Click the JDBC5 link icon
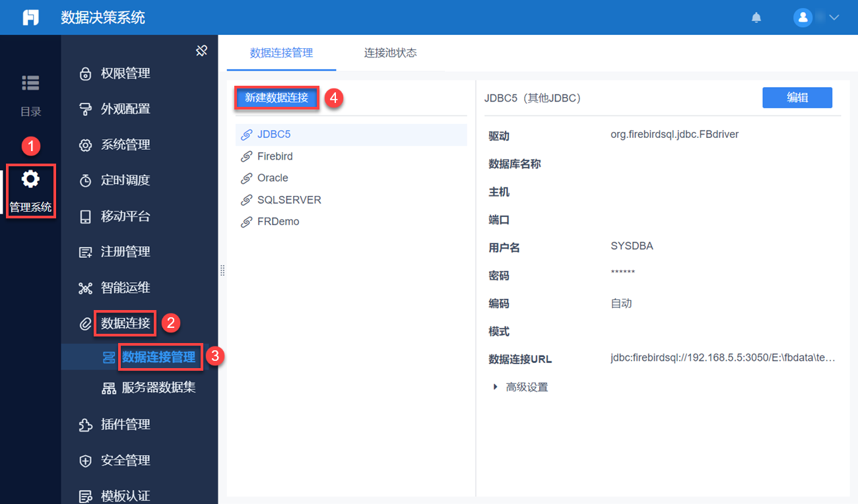Viewport: 858px width, 504px height. [246, 135]
